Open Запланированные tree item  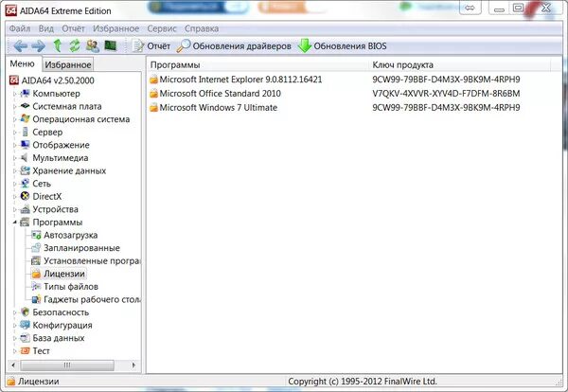[x=81, y=248]
